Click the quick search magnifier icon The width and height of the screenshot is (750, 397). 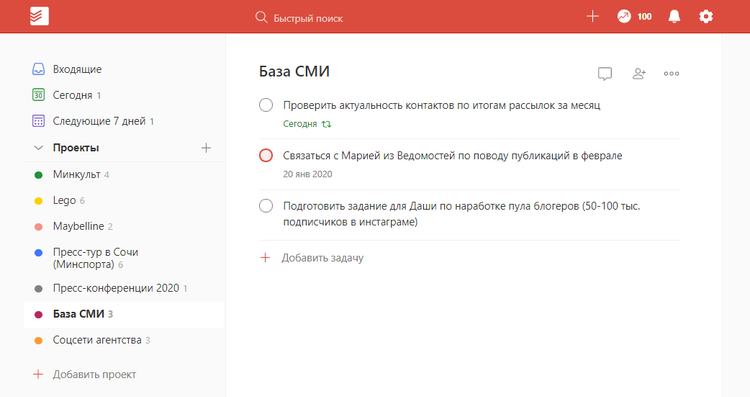pyautogui.click(x=261, y=18)
